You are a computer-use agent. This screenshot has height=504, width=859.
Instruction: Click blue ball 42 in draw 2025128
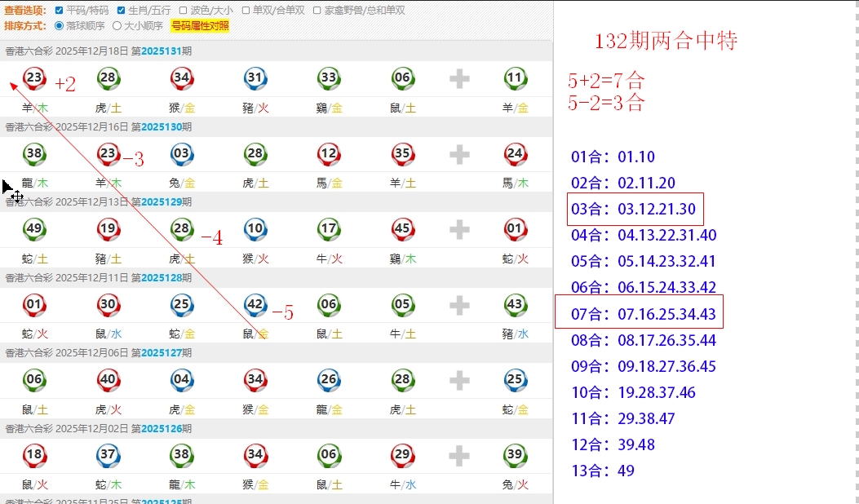click(x=255, y=305)
